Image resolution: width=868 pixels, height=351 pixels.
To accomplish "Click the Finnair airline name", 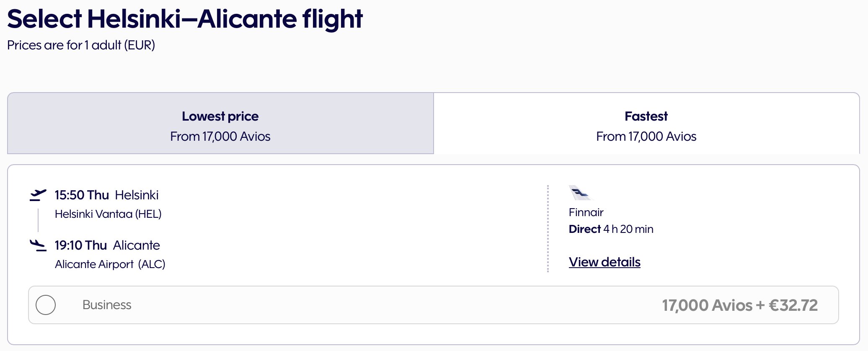I will pyautogui.click(x=586, y=212).
